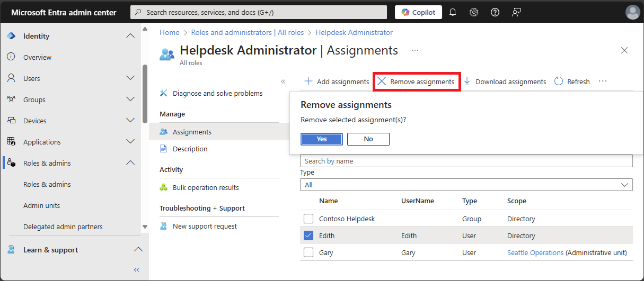Expand the Users section chevron
Viewport: 644px width, 281px height.
click(x=130, y=78)
